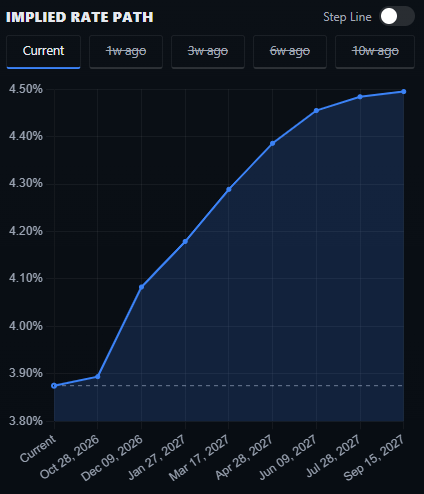Click the Jul 28, 2027 data point
The width and height of the screenshot is (424, 494).
click(360, 97)
